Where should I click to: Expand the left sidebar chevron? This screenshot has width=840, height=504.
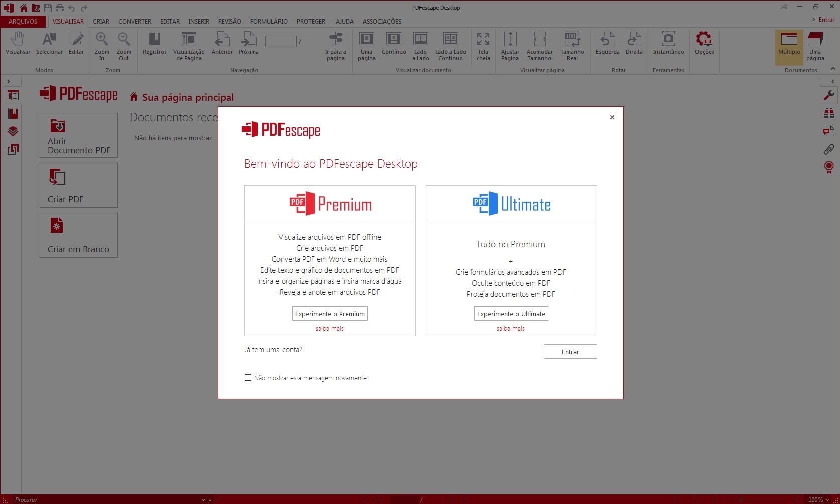coord(9,81)
